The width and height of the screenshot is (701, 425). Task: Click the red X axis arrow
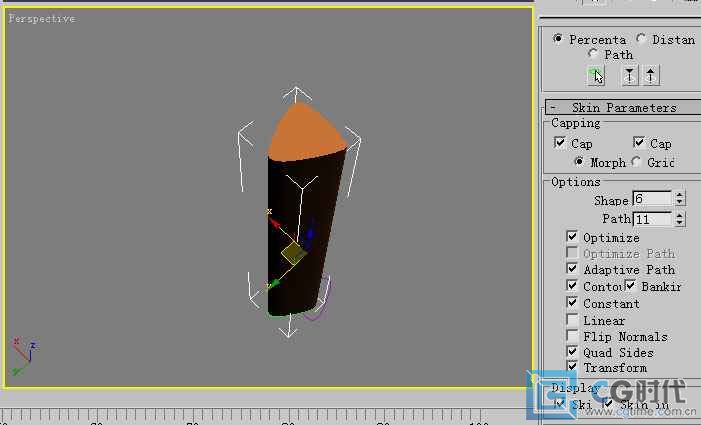pyautogui.click(x=274, y=222)
